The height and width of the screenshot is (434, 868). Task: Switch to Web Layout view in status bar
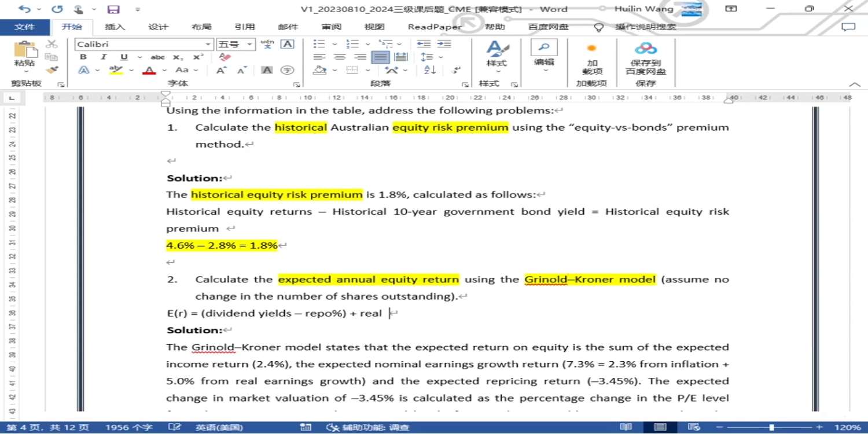(695, 428)
